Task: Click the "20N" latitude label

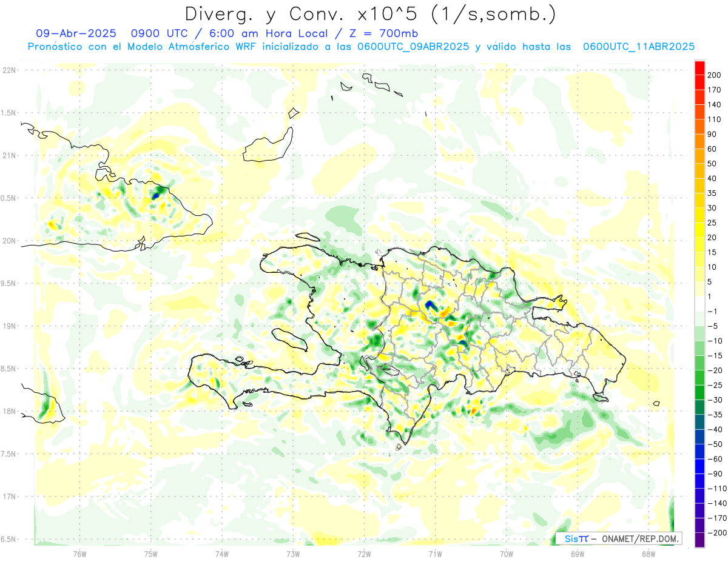Action: coord(9,241)
